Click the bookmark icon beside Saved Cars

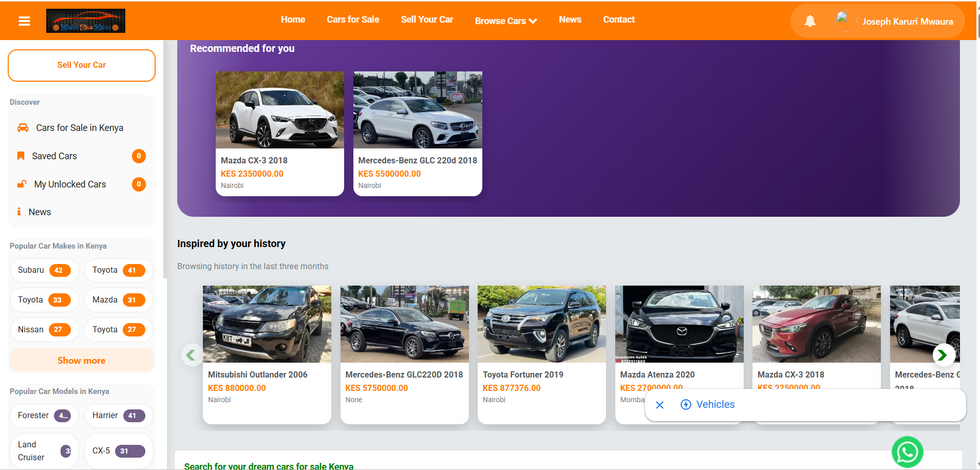pyautogui.click(x=21, y=156)
